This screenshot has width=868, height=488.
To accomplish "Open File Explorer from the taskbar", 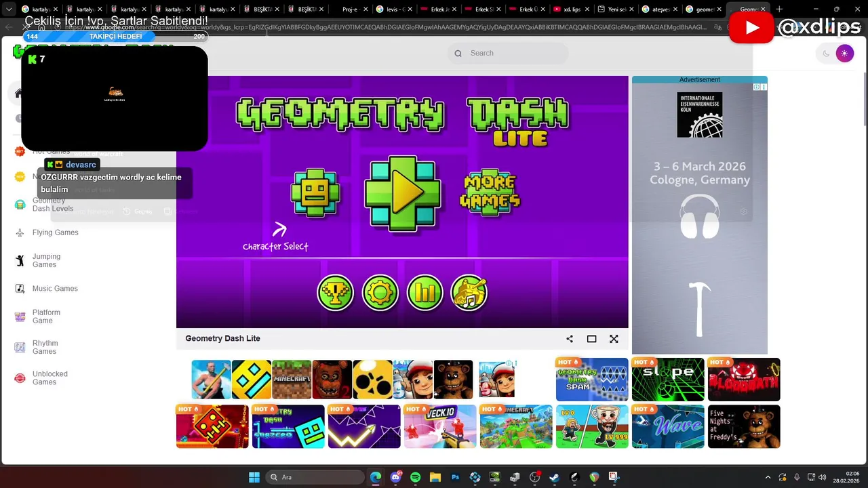I will click(x=435, y=477).
